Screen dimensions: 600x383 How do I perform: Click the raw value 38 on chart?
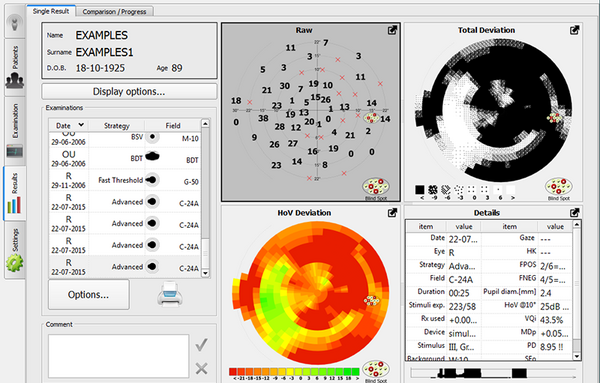click(263, 118)
